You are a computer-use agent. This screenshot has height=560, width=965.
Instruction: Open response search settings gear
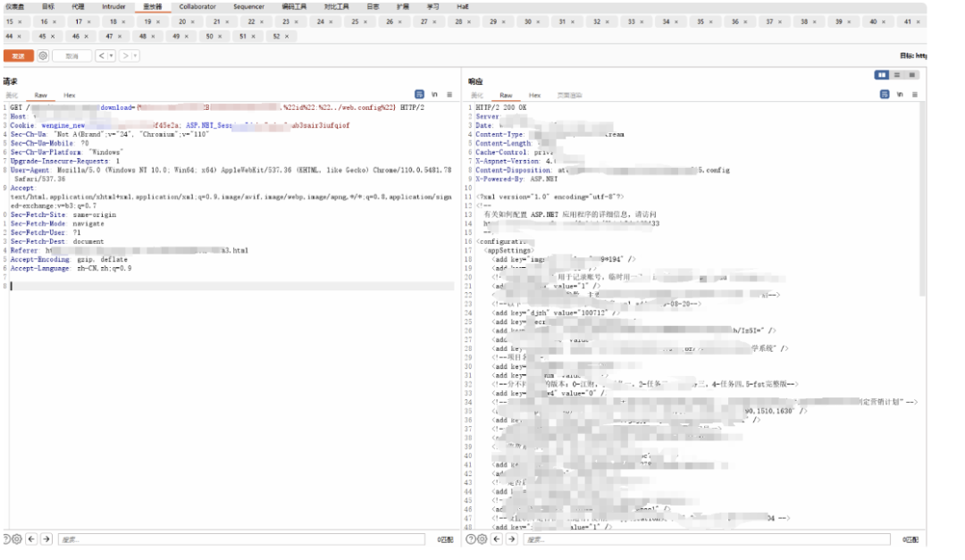482,539
